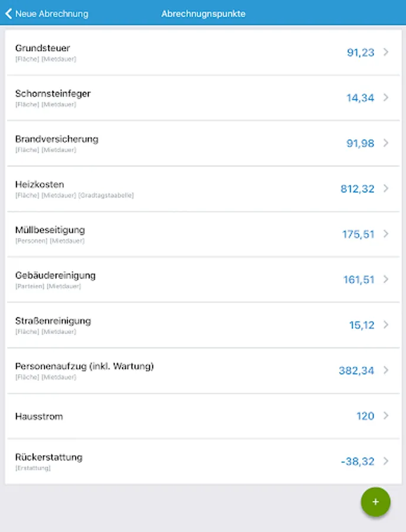The height and width of the screenshot is (532, 406).
Task: Expand Schornsteinfeger entry chevron
Action: 386,98
